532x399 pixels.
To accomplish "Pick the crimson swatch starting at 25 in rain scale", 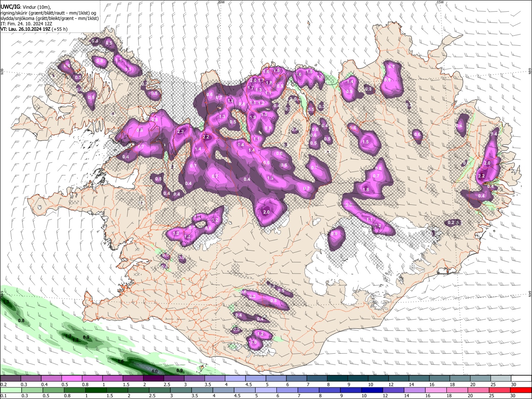I will pos(500,390).
